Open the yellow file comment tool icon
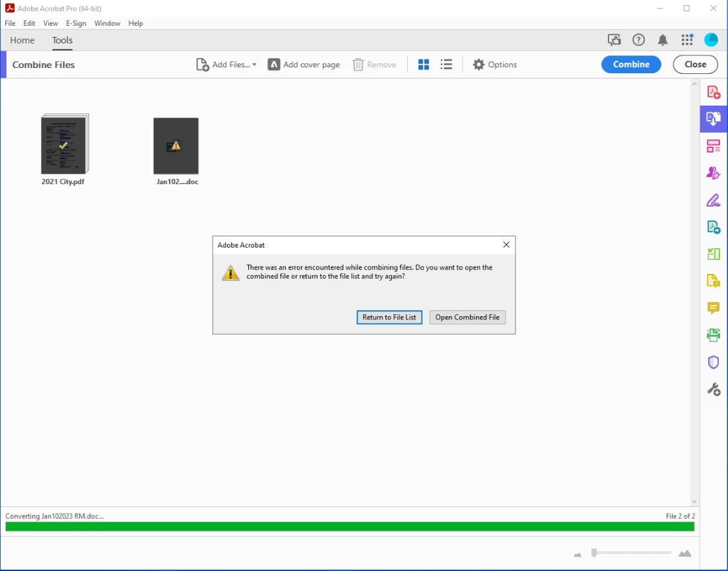 point(713,281)
